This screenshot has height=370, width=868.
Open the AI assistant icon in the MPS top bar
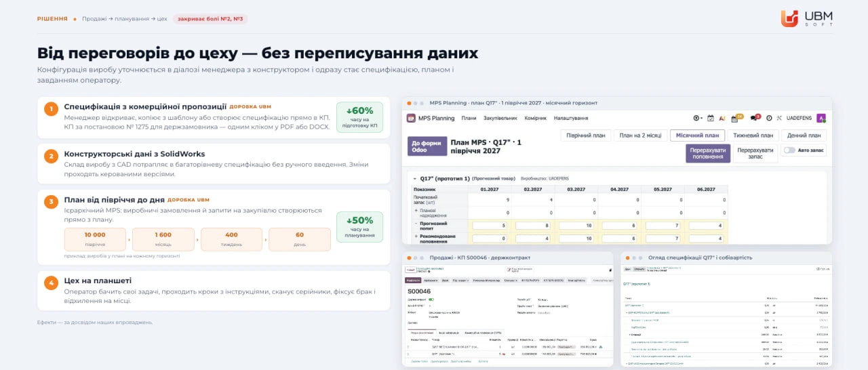click(722, 118)
